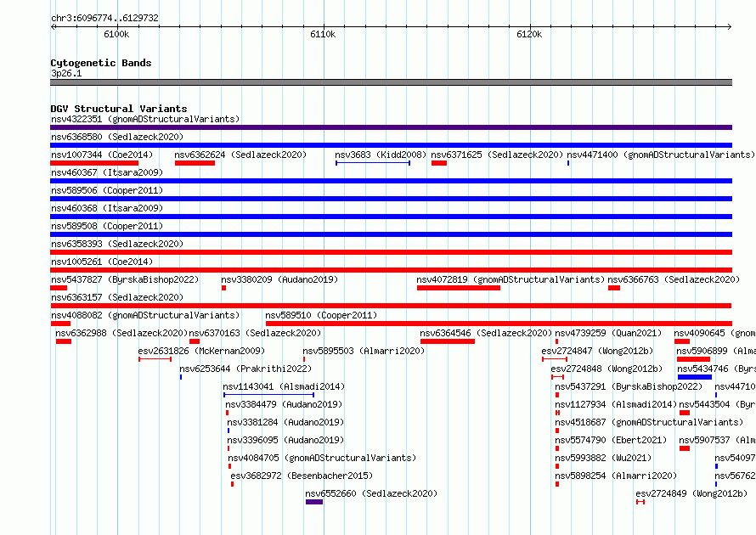Click the 3p26.1 band label
Screen dimensions: 756x535
coord(66,73)
